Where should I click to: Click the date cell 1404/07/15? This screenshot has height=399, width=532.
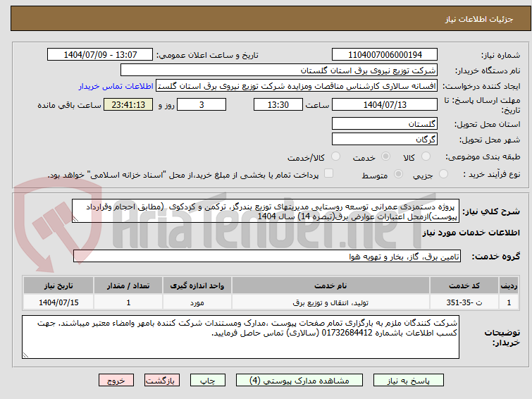click(x=58, y=302)
